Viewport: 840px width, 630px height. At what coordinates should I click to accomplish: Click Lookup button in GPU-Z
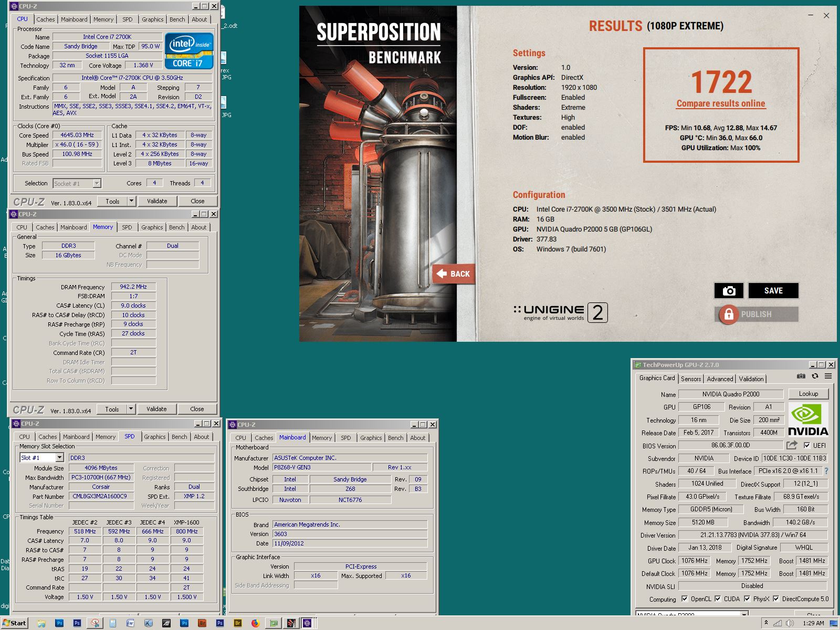(x=808, y=394)
